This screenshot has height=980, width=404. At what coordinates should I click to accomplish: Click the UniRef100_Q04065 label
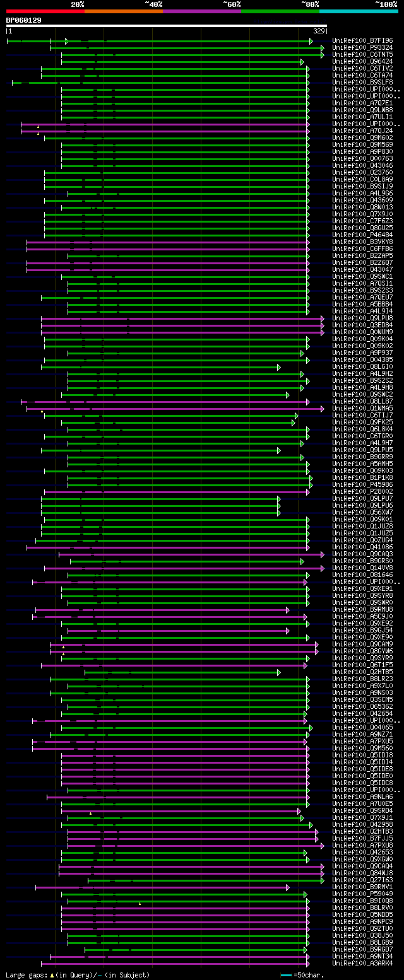(x=362, y=727)
